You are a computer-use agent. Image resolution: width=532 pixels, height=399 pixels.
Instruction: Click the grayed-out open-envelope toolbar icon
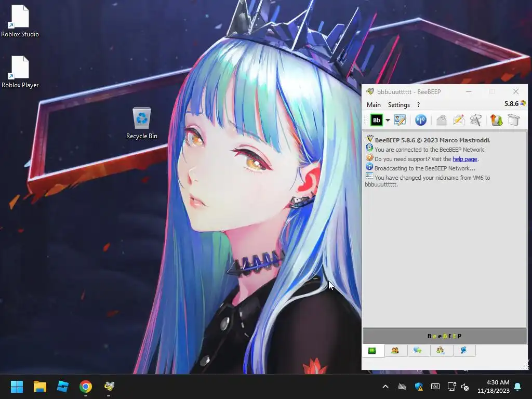click(442, 120)
